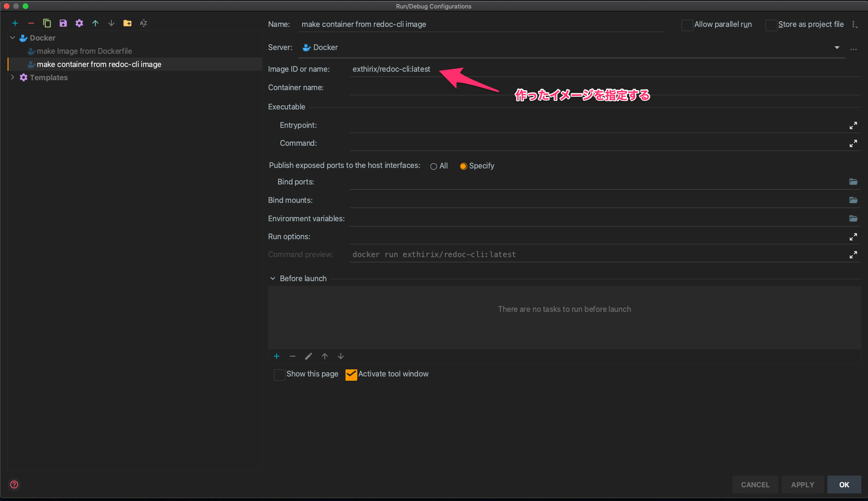Click the Cancel button

[755, 484]
